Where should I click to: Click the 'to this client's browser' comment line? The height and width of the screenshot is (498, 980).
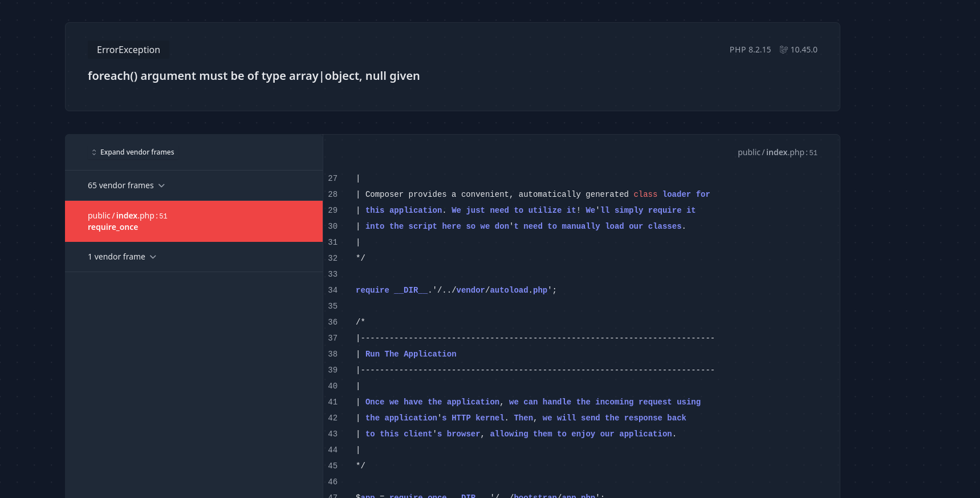tap(516, 434)
